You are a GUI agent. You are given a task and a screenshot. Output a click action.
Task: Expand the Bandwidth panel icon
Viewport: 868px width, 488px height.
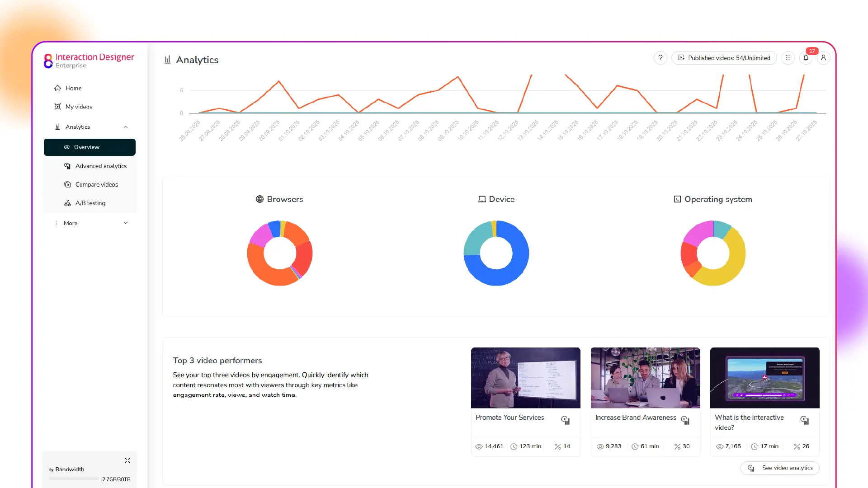click(127, 460)
